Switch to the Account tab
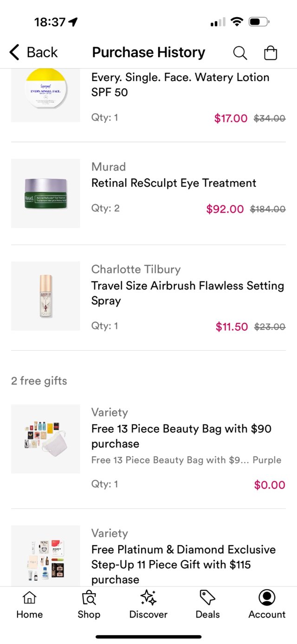The width and height of the screenshot is (297, 644). 267,605
